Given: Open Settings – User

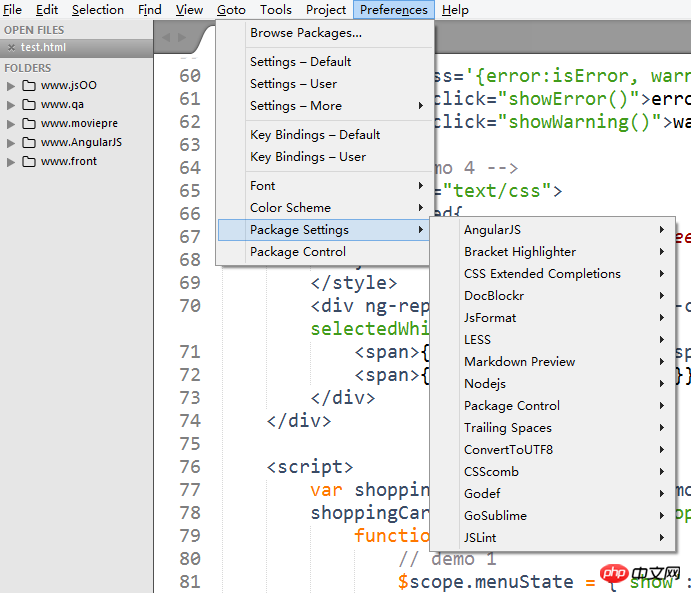Looking at the screenshot, I should pos(323,84).
